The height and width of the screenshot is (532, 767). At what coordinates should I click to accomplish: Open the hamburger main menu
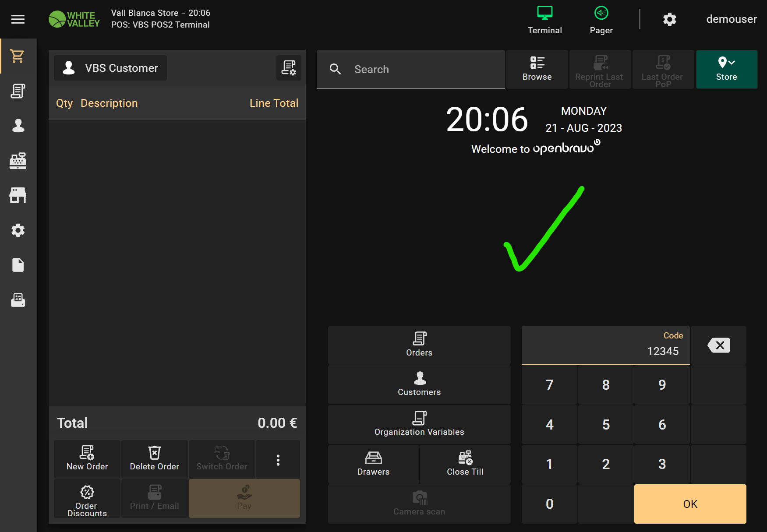[x=18, y=19]
